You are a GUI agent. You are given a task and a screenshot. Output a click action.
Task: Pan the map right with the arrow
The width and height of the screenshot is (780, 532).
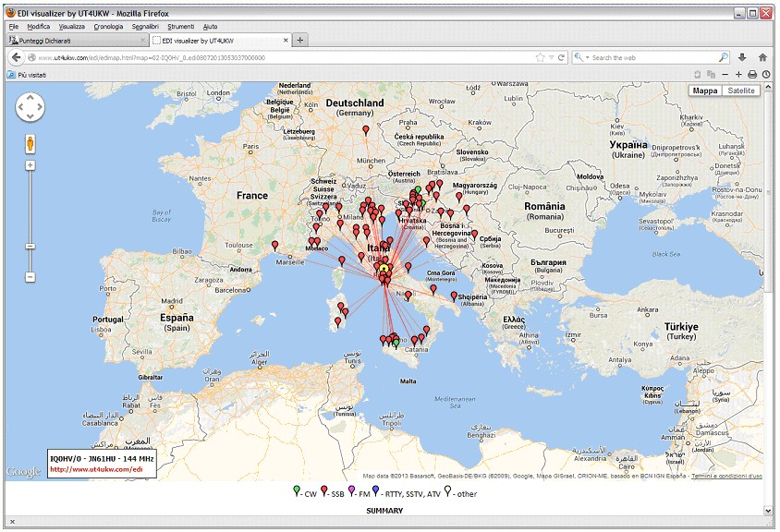pos(40,107)
